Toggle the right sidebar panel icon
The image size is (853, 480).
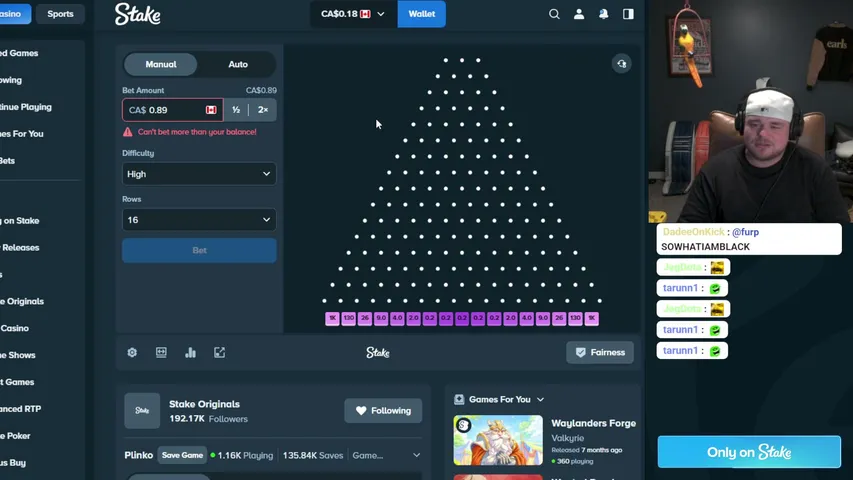(628, 14)
